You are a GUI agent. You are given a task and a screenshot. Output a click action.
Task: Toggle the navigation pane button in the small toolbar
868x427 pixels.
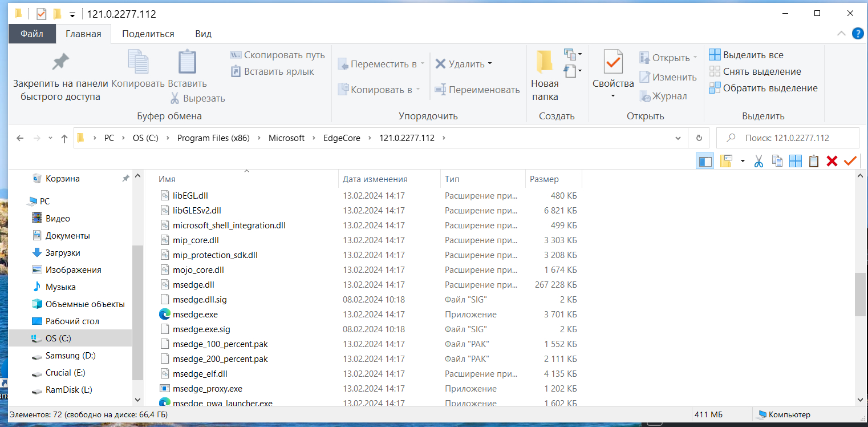(x=705, y=161)
